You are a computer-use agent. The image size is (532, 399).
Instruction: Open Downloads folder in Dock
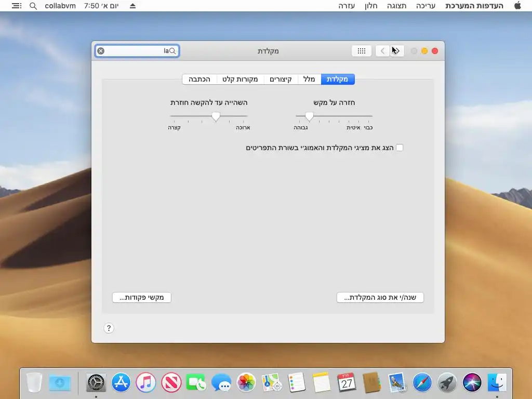[x=60, y=382]
